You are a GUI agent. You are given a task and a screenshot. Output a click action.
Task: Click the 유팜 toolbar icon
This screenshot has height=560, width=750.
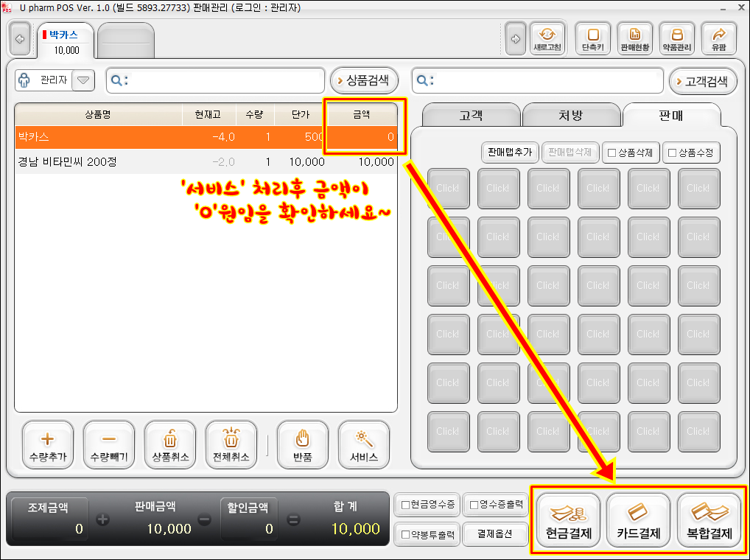click(x=719, y=39)
